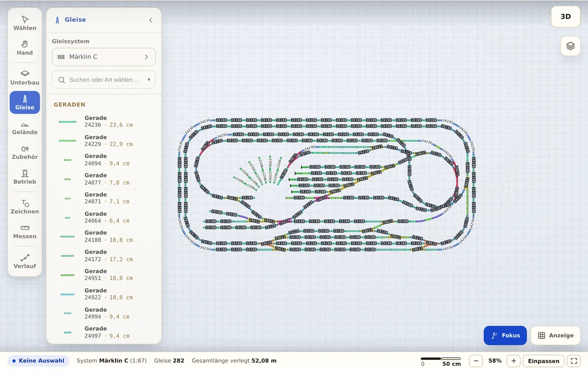Zoom in with the plus button
Viewport: 588px width, 370px height.
click(x=514, y=361)
